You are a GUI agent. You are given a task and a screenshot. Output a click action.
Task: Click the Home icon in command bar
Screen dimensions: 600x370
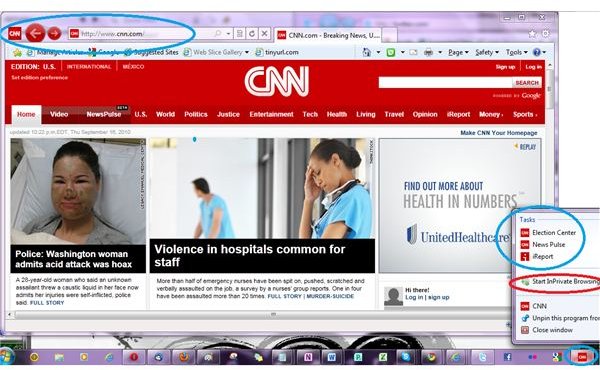367,52
